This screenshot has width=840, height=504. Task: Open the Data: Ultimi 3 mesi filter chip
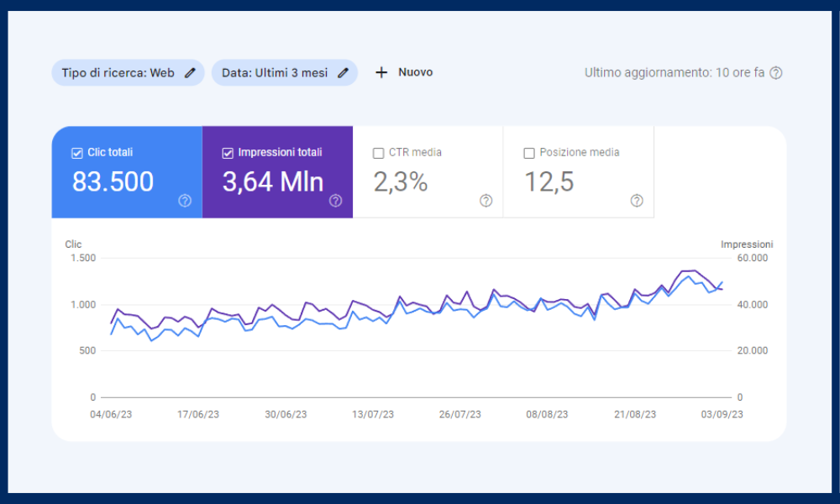274,73
